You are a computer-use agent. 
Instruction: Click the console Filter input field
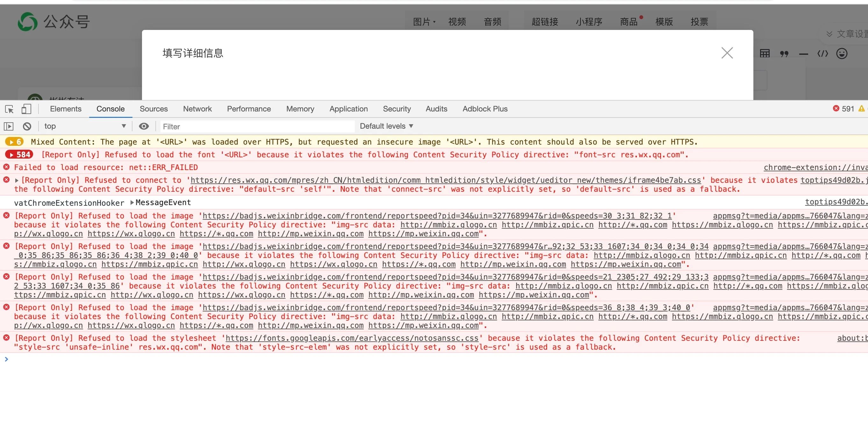tap(257, 126)
